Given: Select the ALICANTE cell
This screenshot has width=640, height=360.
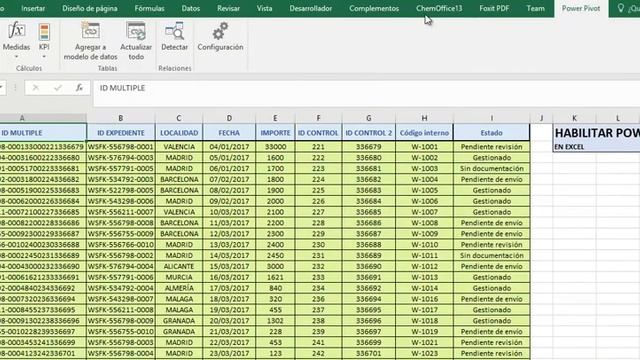Looking at the screenshot, I should 179,266.
